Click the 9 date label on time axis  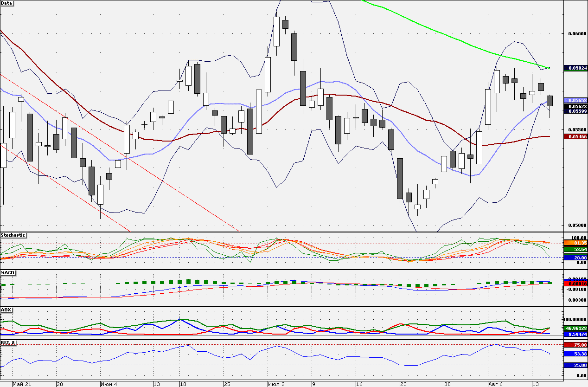(314, 384)
